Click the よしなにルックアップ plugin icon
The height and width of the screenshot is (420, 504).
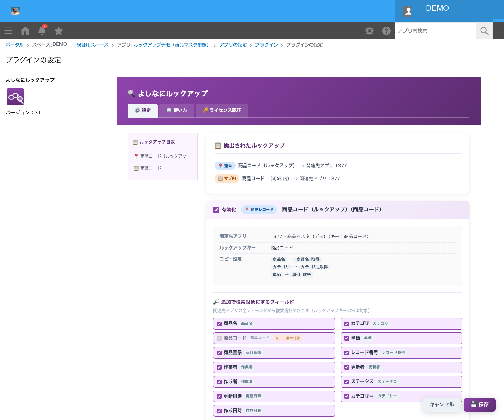pos(15,97)
